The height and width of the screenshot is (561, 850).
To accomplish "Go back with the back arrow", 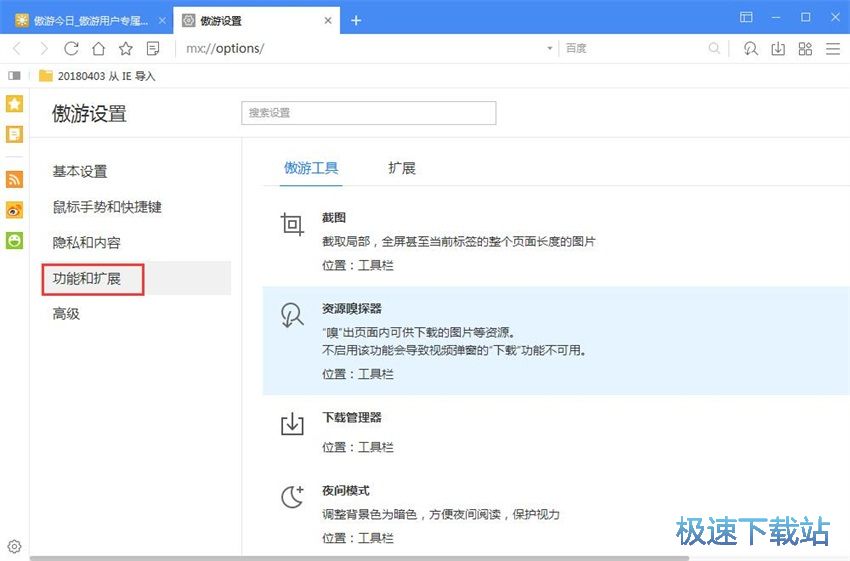I will (x=17, y=49).
